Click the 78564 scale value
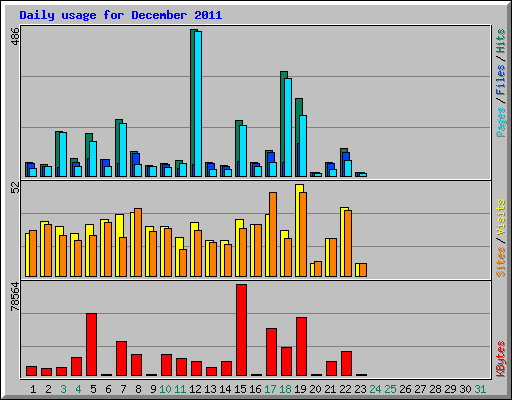Screen dimensions: 512x400 pos(15,296)
